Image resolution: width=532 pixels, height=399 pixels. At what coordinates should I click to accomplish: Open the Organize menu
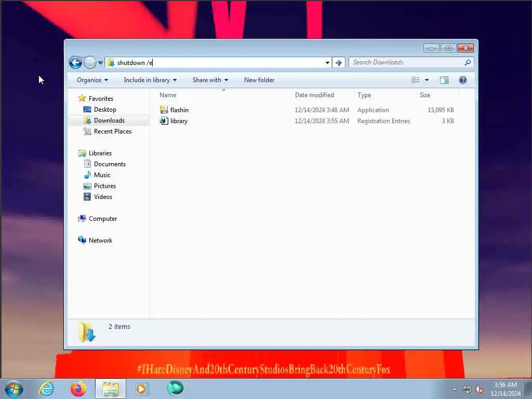pos(92,80)
